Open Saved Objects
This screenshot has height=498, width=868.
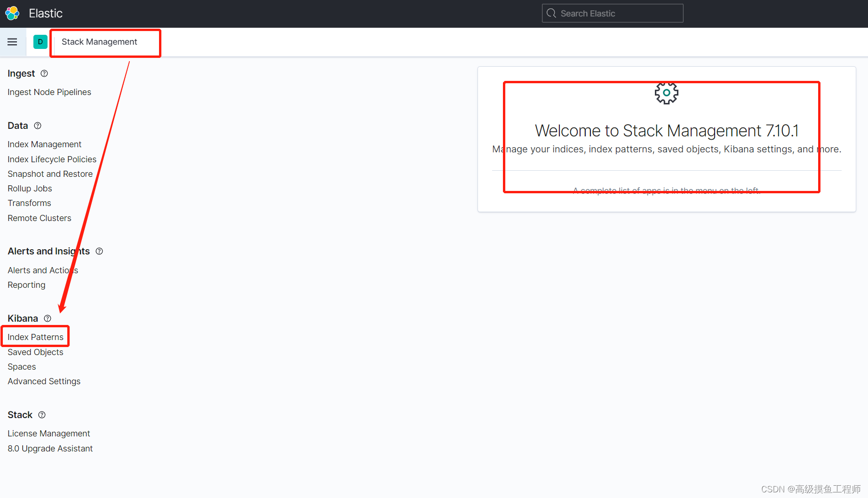point(35,352)
